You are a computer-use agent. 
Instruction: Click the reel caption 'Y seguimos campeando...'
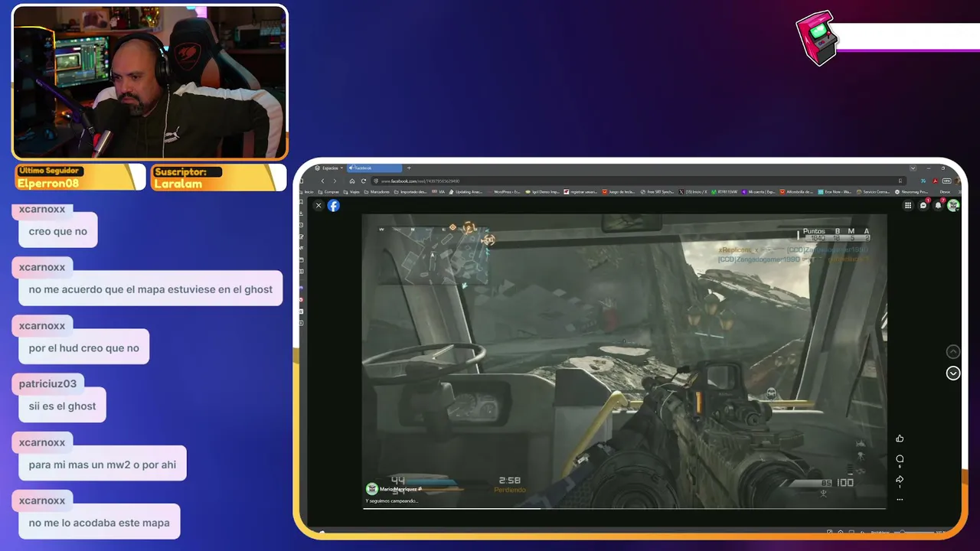point(391,501)
